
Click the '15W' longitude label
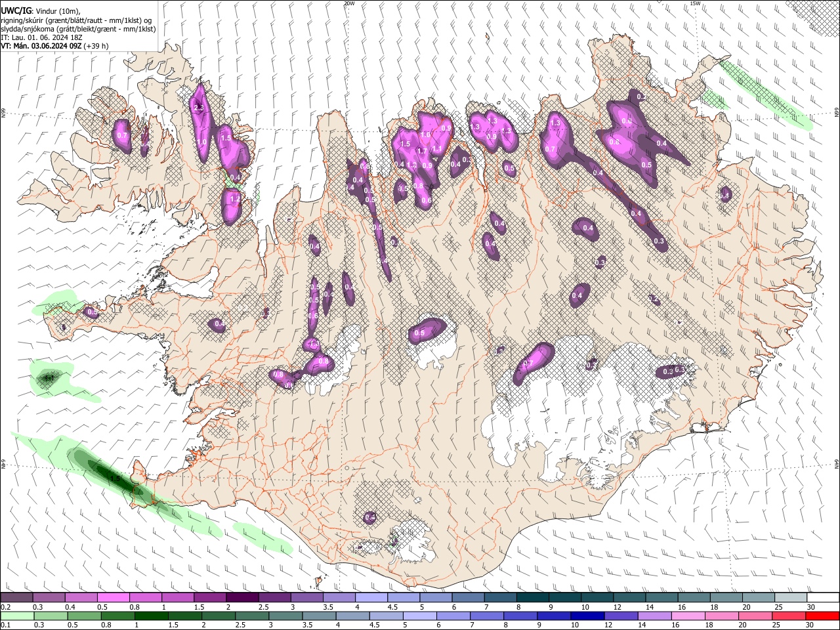click(695, 3)
